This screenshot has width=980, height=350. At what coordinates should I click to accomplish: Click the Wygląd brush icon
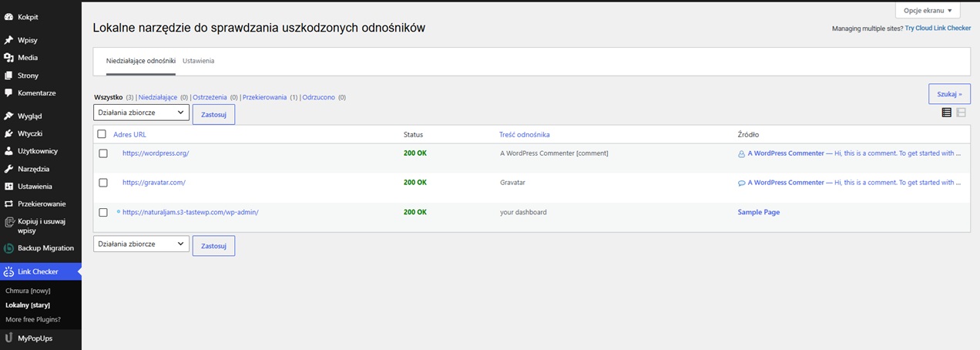click(8, 116)
